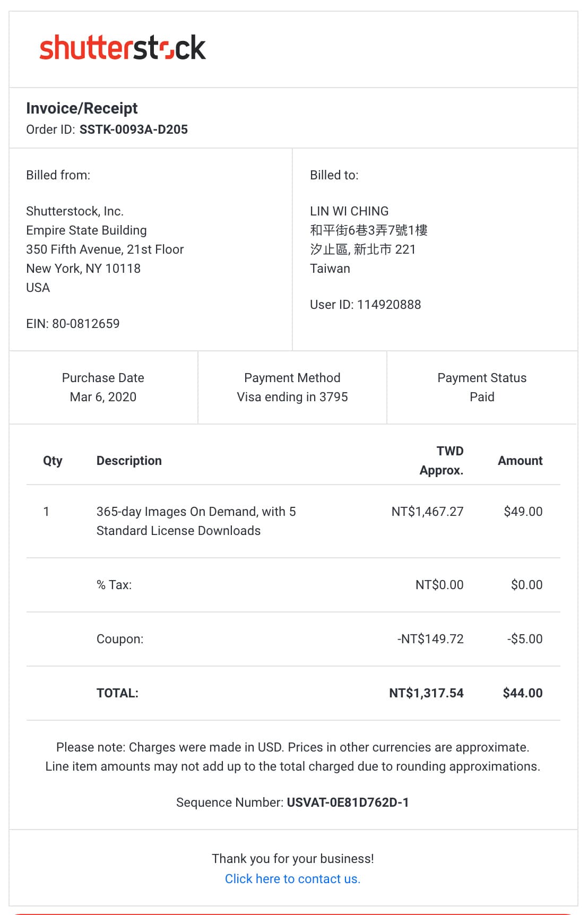Click Visa ending in 3795 text
This screenshot has height=915, width=588.
(x=292, y=397)
